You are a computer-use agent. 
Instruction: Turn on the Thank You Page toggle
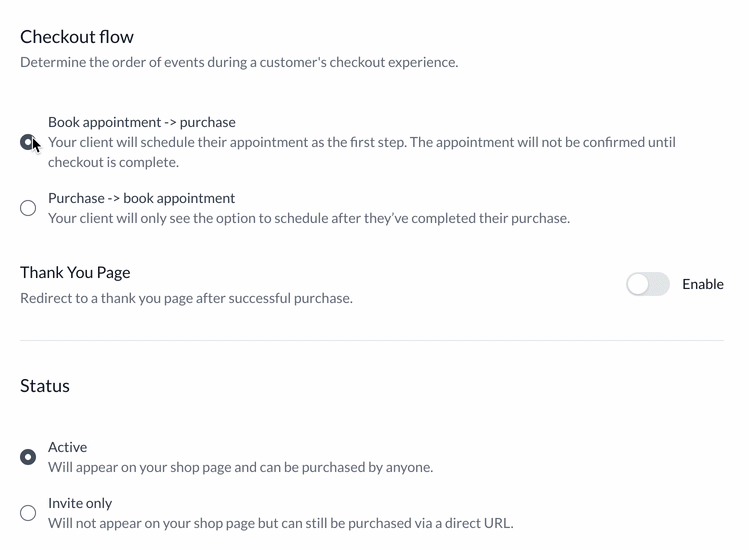648,284
